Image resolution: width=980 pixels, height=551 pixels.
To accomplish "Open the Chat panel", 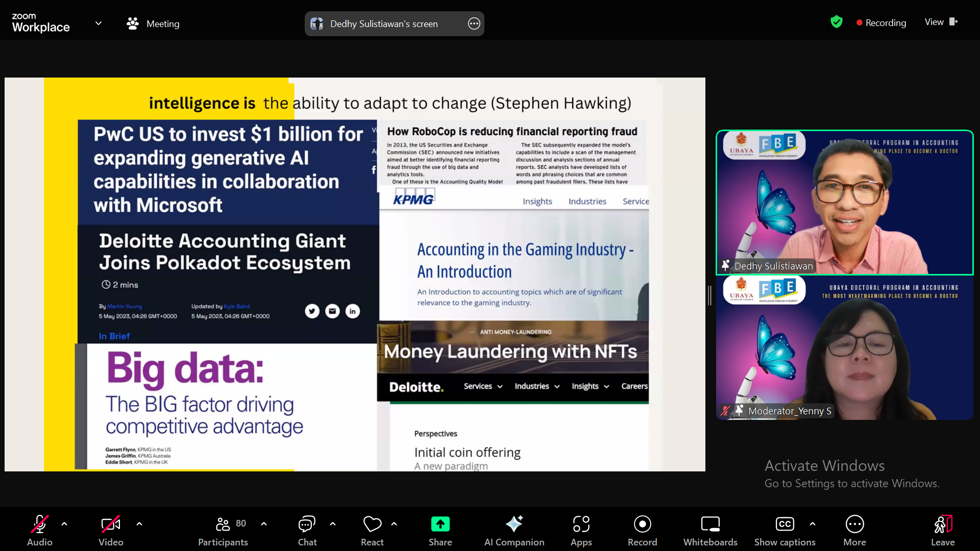I will pos(307,531).
